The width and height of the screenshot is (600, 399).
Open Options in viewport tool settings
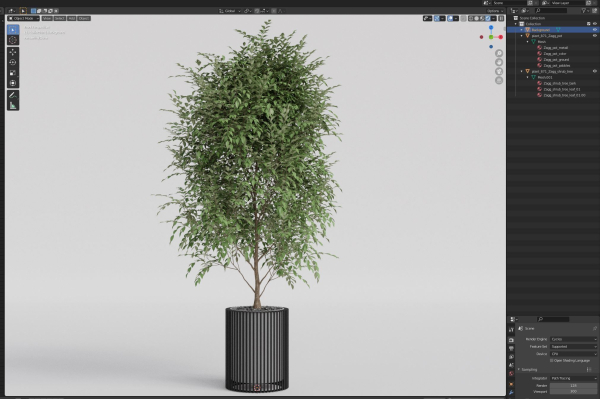point(495,11)
